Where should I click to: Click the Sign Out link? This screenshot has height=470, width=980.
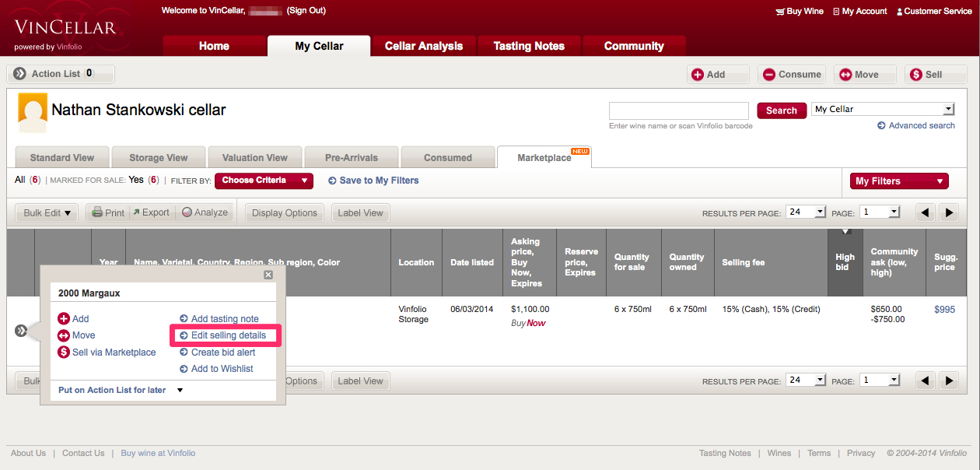[306, 11]
